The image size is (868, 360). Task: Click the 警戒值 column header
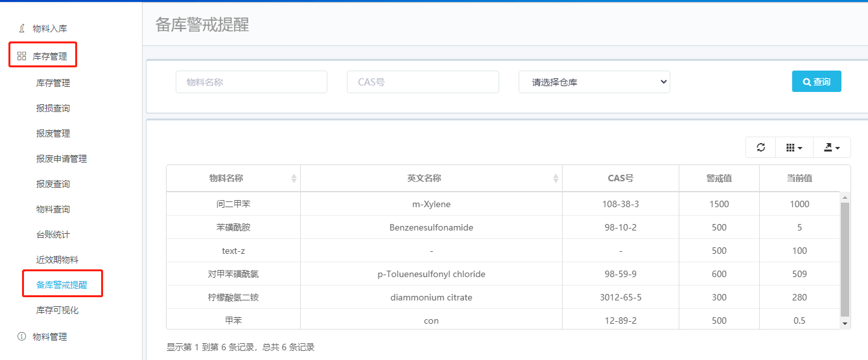coord(719,178)
